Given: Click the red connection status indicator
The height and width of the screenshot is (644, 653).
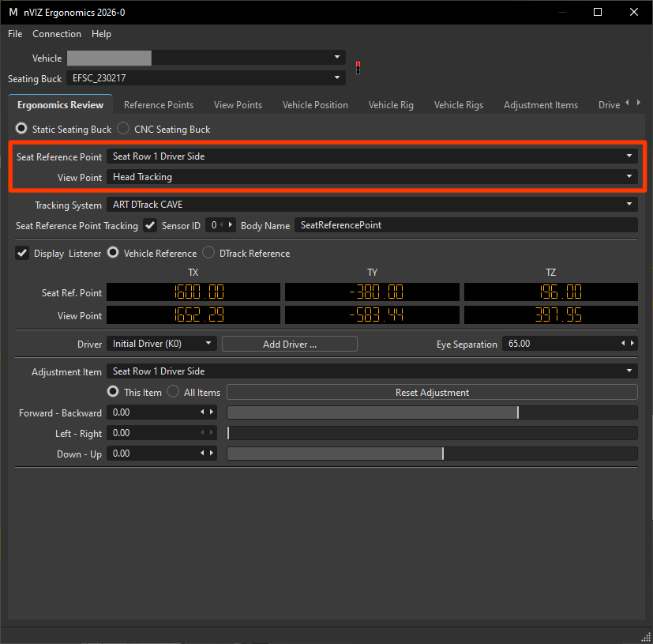Looking at the screenshot, I should (358, 67).
